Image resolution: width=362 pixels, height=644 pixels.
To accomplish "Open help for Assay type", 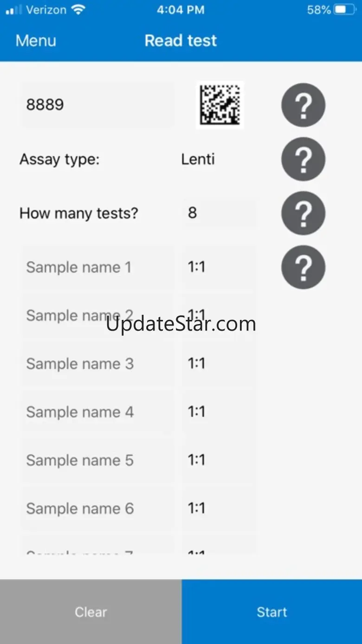I will coord(303,159).
